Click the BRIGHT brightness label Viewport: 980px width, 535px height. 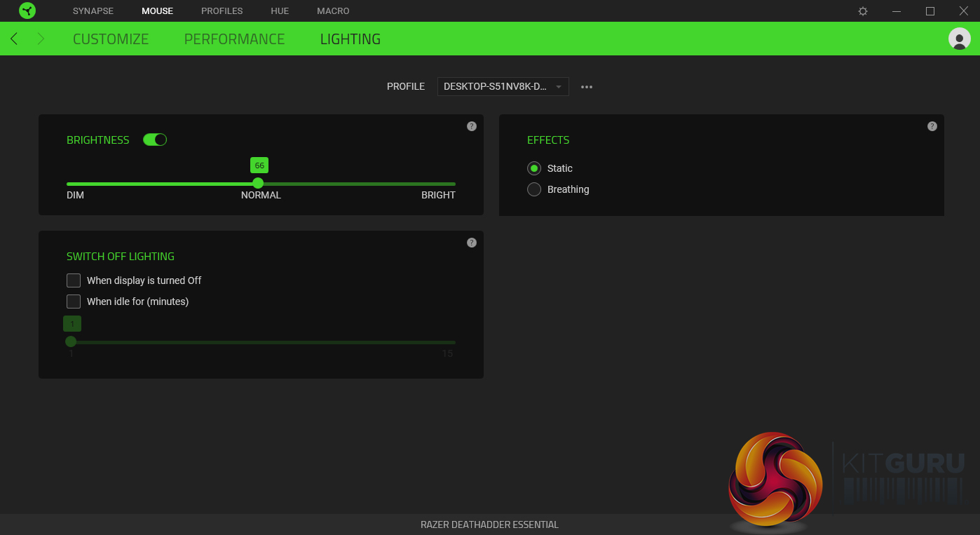click(438, 195)
